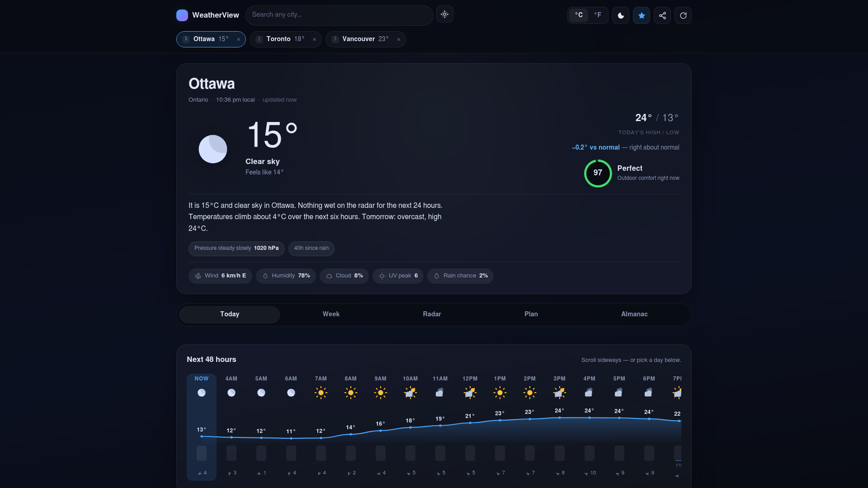Click the Humidity 78% chip

[286, 276]
